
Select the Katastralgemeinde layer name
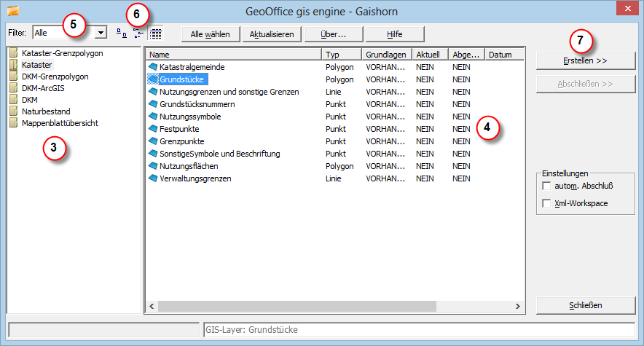pyautogui.click(x=192, y=67)
